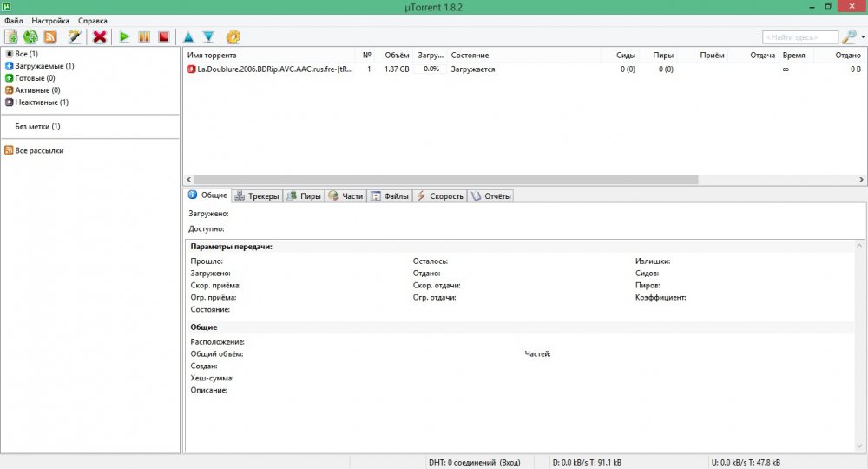The width and height of the screenshot is (868, 469).
Task: Click Add Torrent from URL icon
Action: [30, 36]
